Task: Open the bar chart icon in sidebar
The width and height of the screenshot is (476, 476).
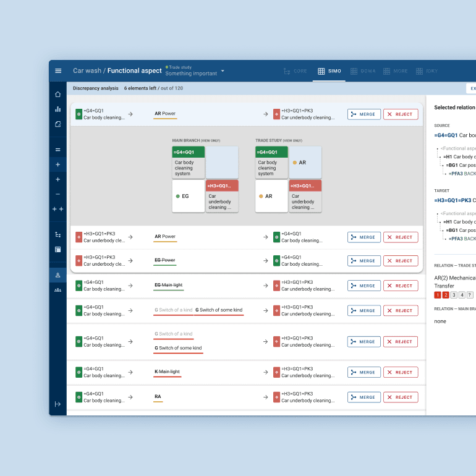Action: click(x=57, y=109)
